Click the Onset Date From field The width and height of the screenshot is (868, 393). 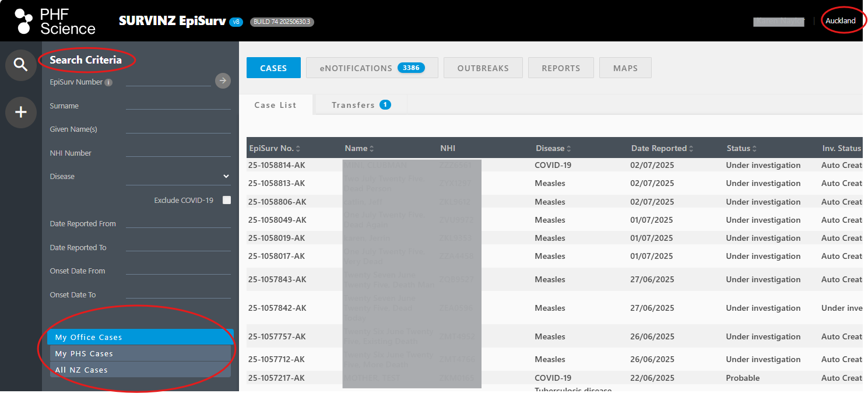(x=178, y=270)
